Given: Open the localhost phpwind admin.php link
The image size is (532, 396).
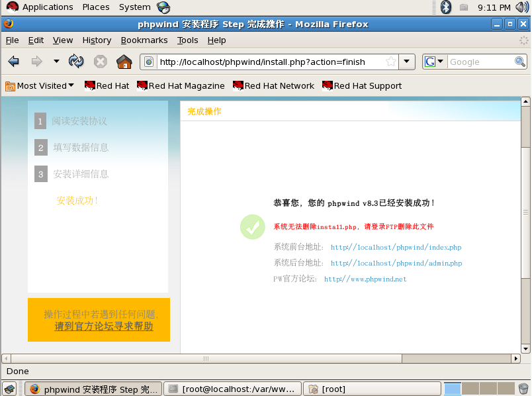Looking at the screenshot, I should (x=396, y=263).
